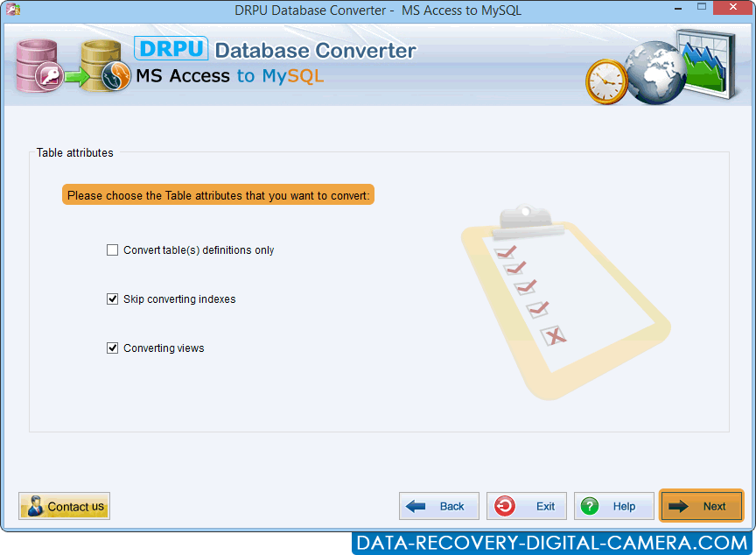This screenshot has width=756, height=555.
Task: Close the Database Converter window
Action: 733,7
